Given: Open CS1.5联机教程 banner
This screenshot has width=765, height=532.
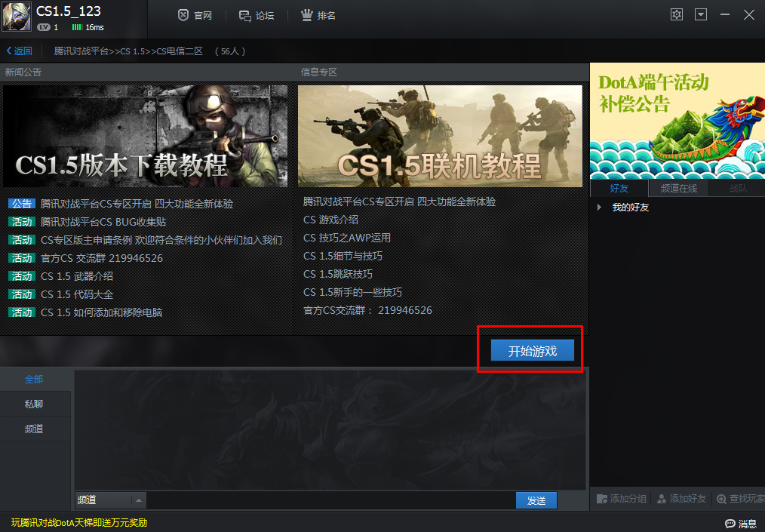Looking at the screenshot, I should point(440,136).
